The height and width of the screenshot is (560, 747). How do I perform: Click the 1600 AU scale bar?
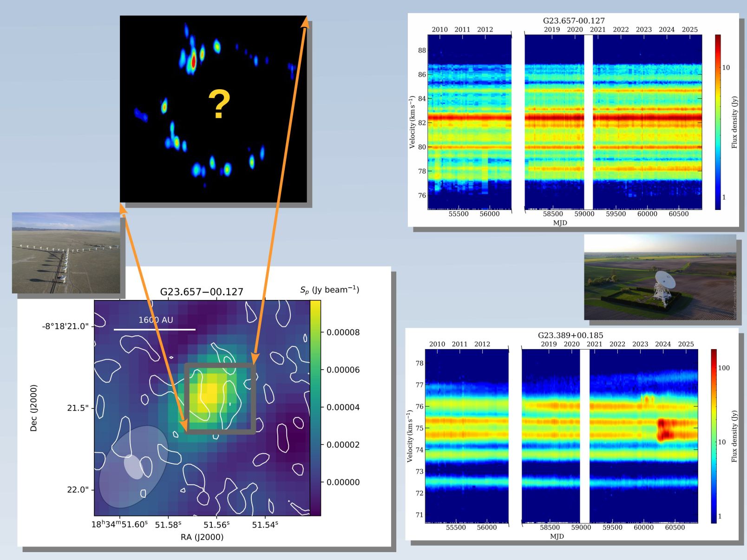click(x=155, y=329)
